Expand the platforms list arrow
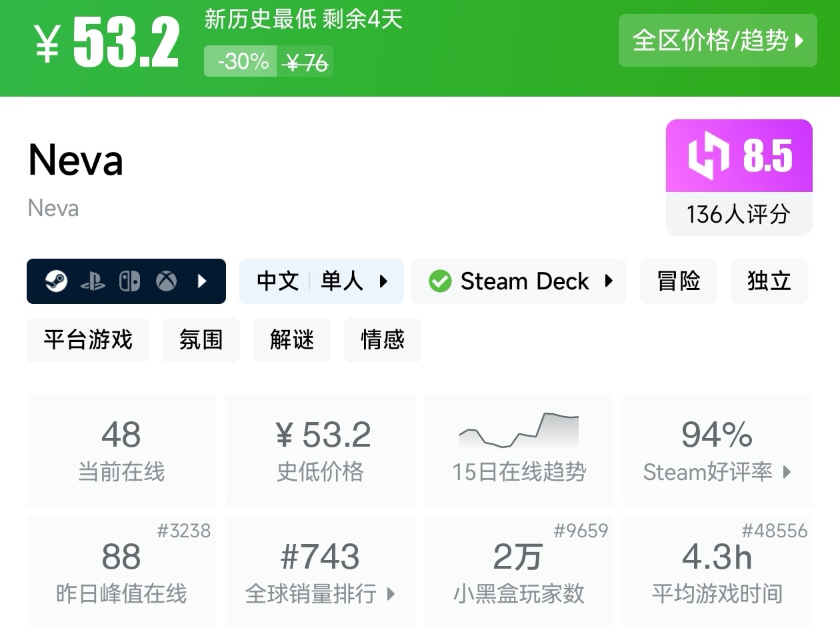The image size is (840, 626). tap(203, 281)
